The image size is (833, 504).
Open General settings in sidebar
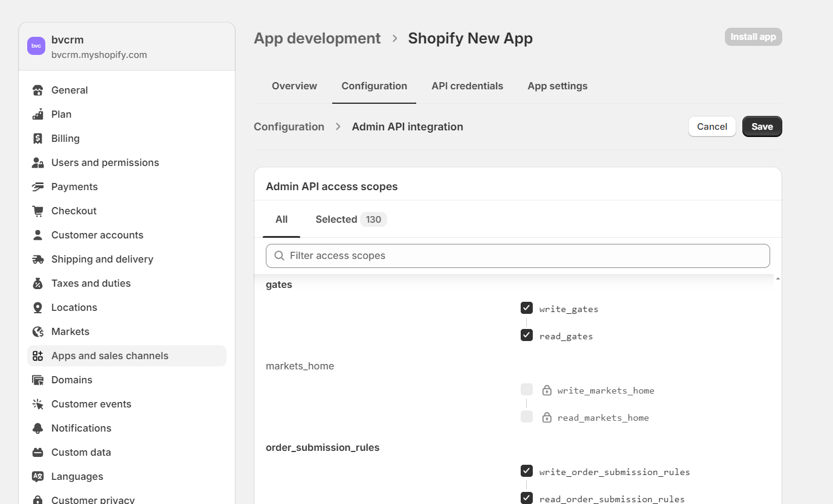(127, 91)
